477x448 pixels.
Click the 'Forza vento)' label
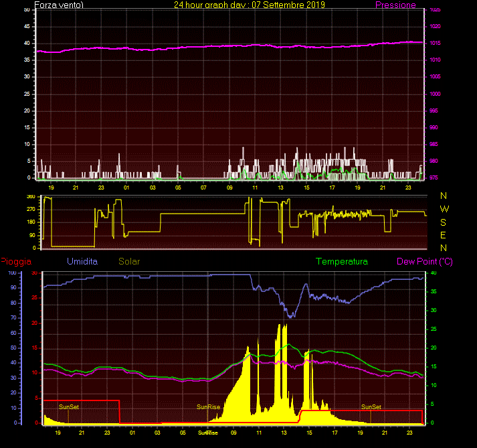coord(59,5)
